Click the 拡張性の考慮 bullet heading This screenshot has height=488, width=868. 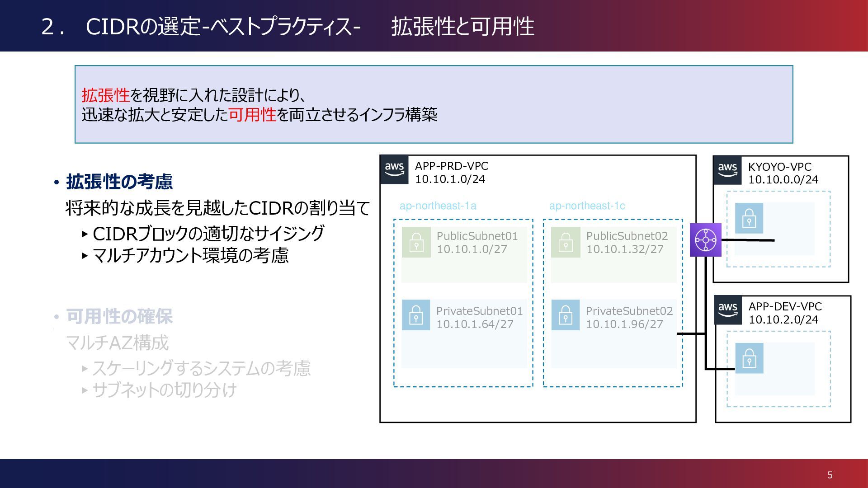[x=119, y=182]
